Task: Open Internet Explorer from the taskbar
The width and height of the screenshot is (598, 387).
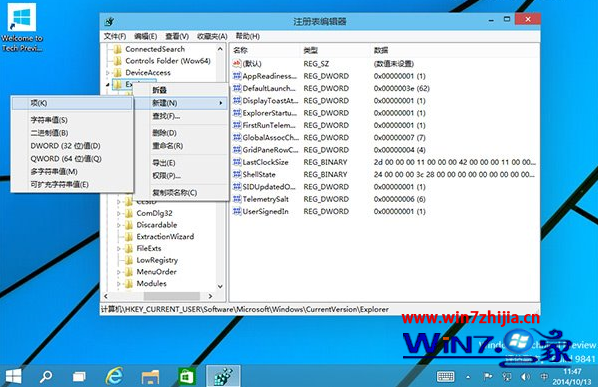Action: [x=114, y=376]
